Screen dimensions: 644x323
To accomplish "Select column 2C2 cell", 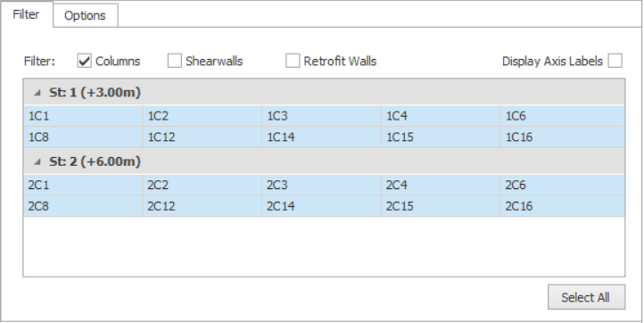I will coord(202,186).
